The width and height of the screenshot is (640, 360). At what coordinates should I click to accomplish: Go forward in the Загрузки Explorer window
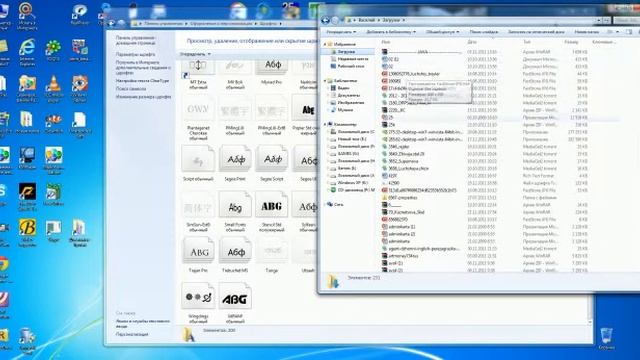point(335,20)
